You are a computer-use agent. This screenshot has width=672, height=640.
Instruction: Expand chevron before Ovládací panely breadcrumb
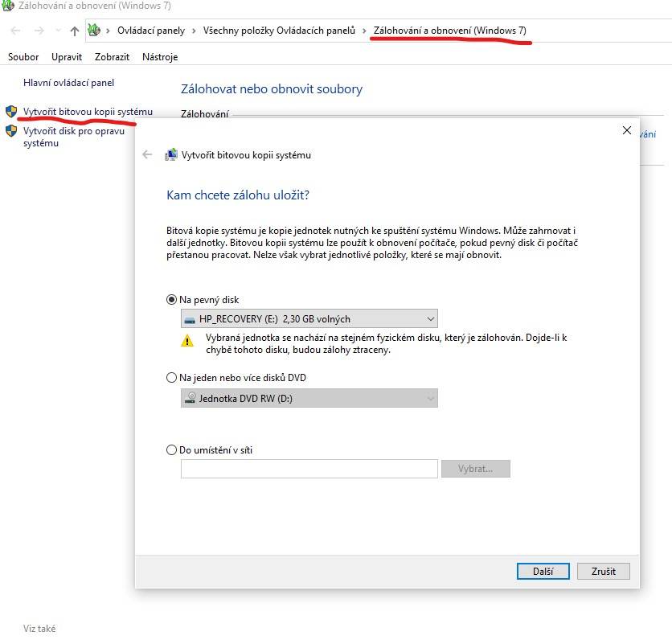click(108, 31)
